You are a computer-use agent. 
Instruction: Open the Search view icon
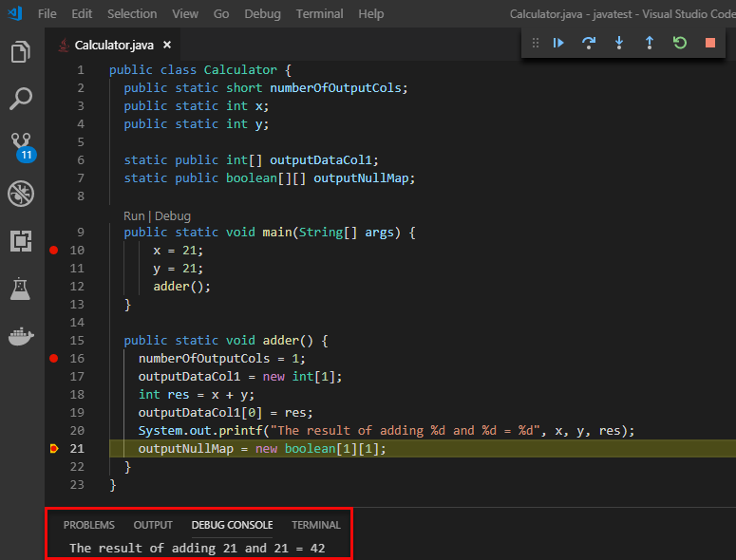[21, 99]
